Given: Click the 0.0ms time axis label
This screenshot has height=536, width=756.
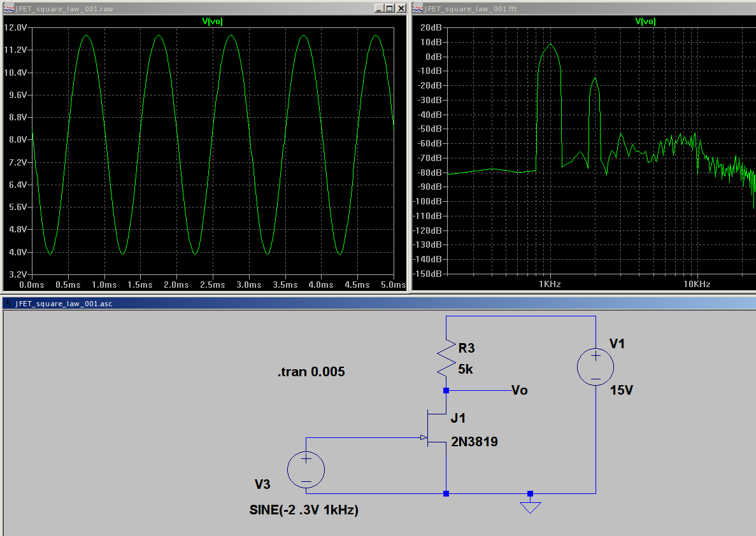Looking at the screenshot, I should (x=32, y=285).
